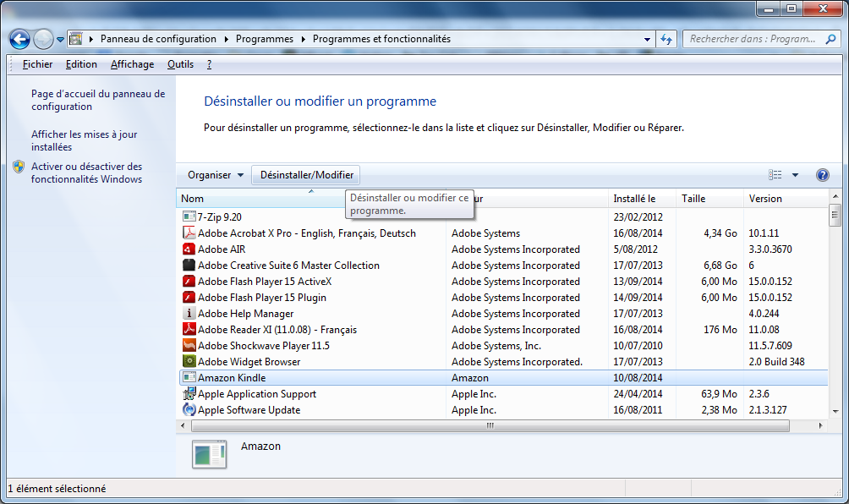Viewport: 849px width, 504px height.
Task: Select the Apple Software Update name
Action: [x=249, y=410]
